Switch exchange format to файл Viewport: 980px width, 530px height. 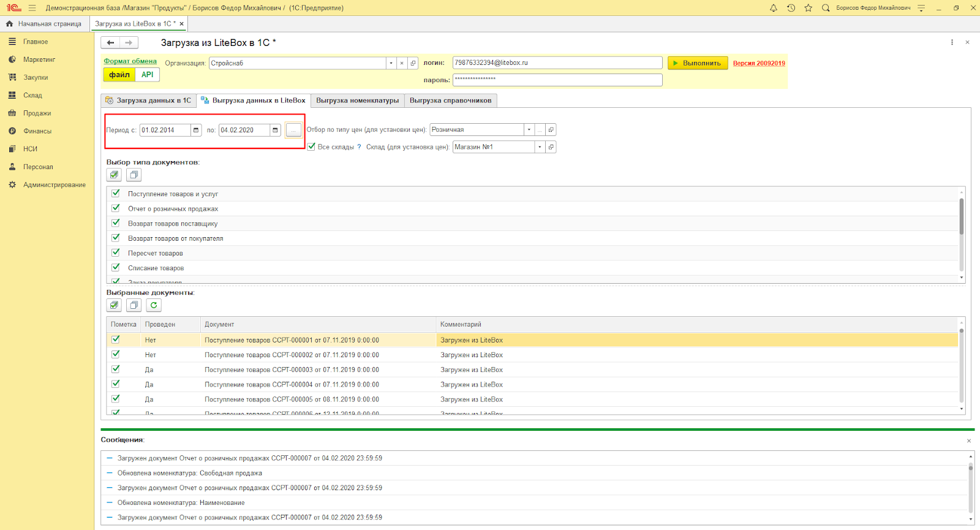click(x=119, y=75)
